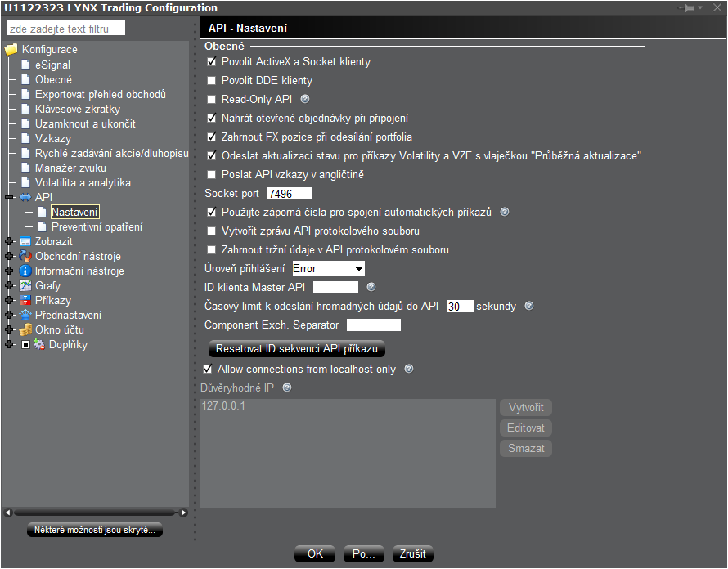Click help icon beside sekundy timeout

[529, 306]
